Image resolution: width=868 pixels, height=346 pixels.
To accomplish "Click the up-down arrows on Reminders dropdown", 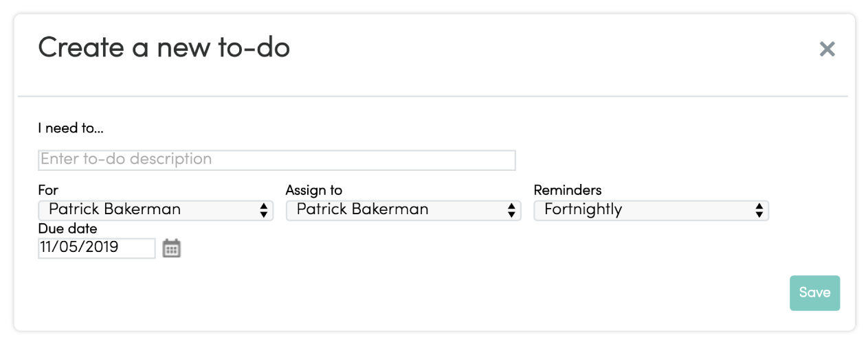I will pyautogui.click(x=759, y=210).
